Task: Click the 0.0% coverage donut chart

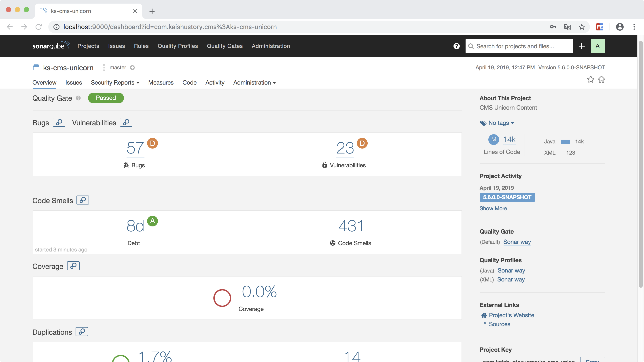Action: (x=222, y=298)
